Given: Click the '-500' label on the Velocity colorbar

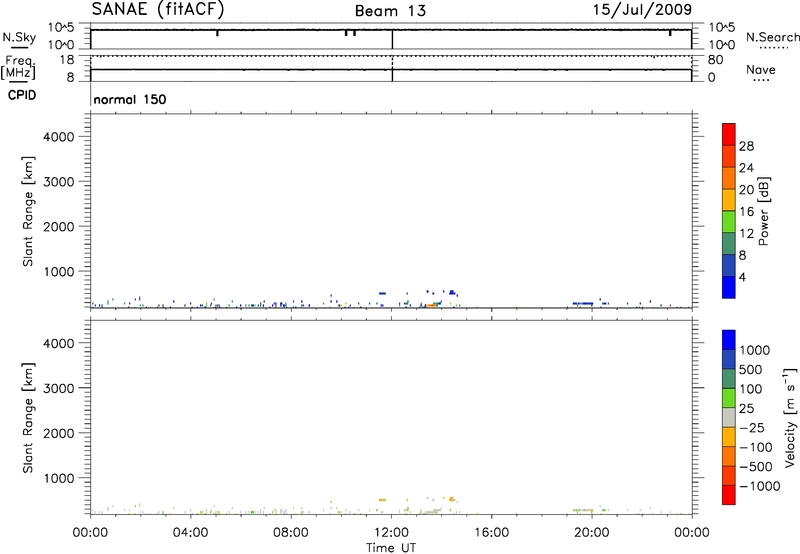Looking at the screenshot, I should (756, 466).
